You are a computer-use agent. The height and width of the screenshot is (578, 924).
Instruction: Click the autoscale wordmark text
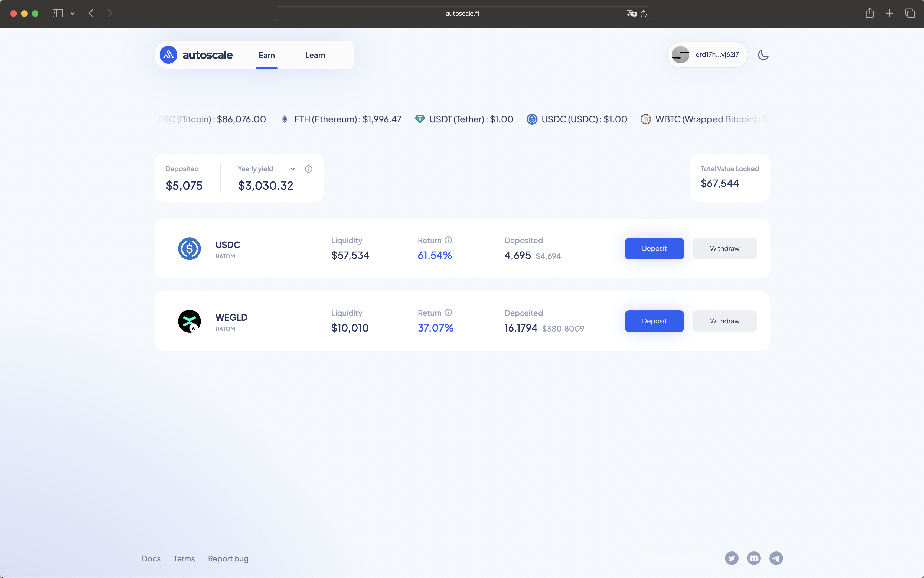coord(207,55)
